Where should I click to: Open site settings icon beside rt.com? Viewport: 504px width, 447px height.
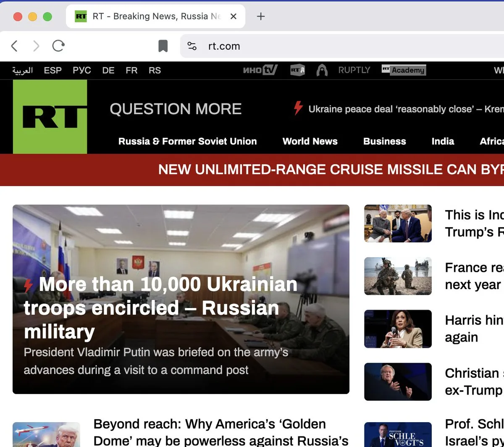tap(192, 46)
